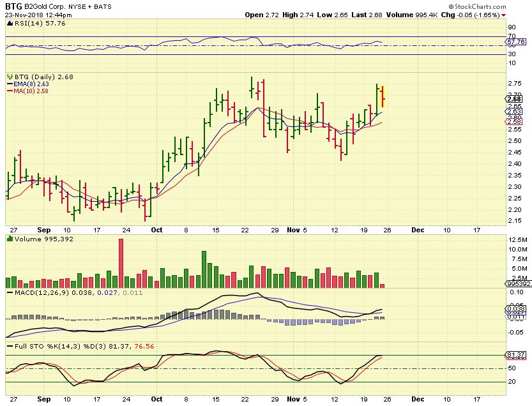
Task: Click the candlestick icon before BTG (Daily)
Action: point(10,77)
